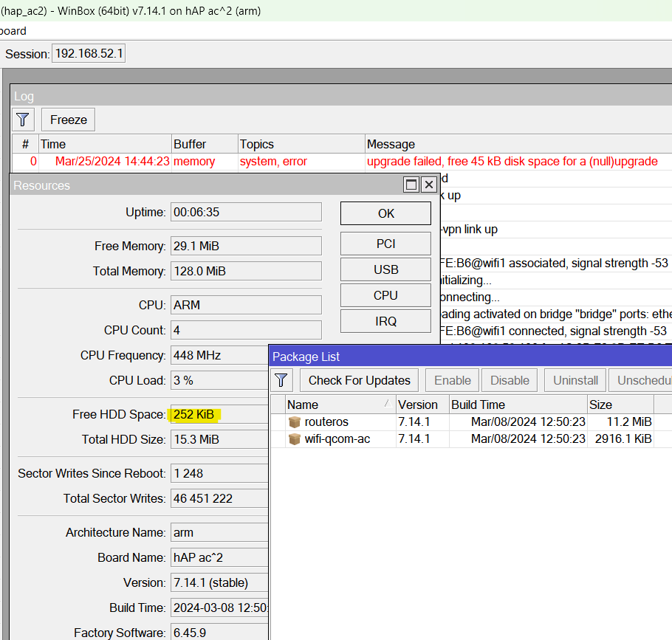Image resolution: width=672 pixels, height=640 pixels.
Task: Sort packages by Size column
Action: (620, 405)
